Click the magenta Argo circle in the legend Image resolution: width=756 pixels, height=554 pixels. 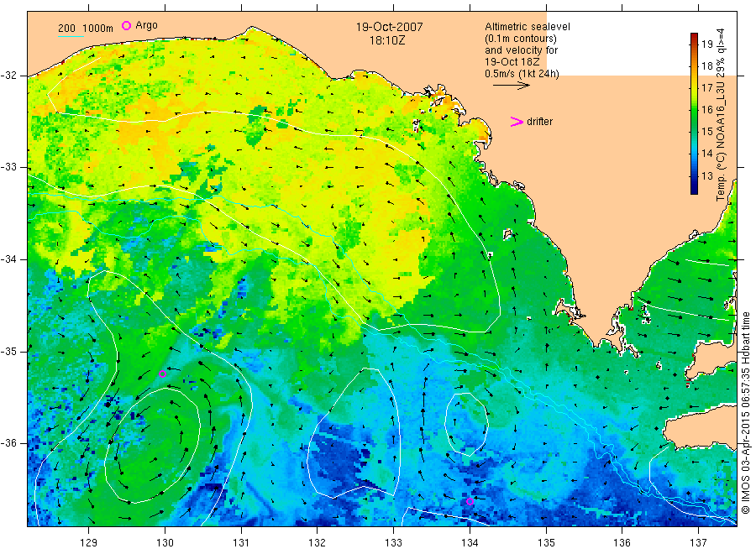click(x=126, y=25)
